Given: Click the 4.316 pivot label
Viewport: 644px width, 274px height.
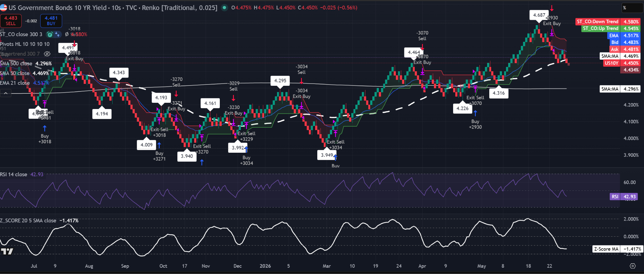Looking at the screenshot, I should (x=499, y=93).
